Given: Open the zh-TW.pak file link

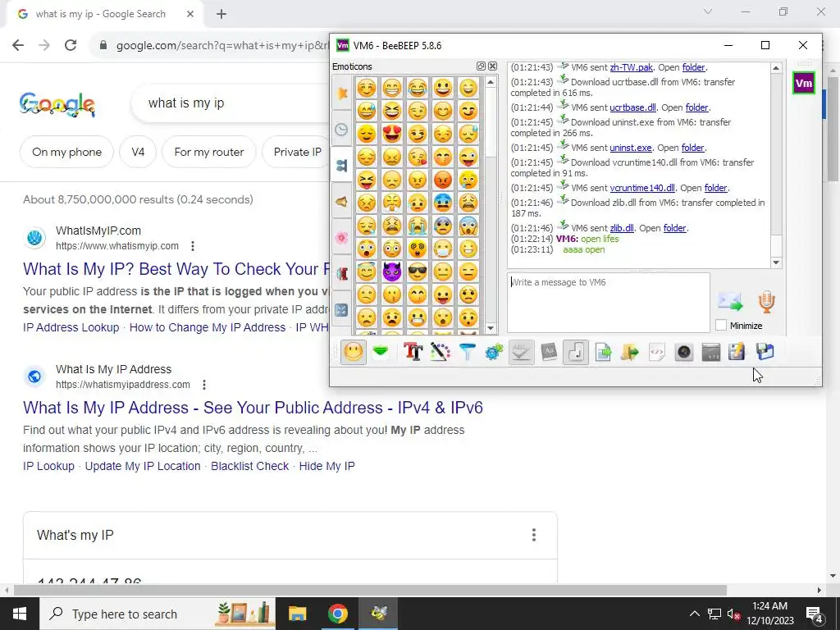Looking at the screenshot, I should [x=631, y=67].
